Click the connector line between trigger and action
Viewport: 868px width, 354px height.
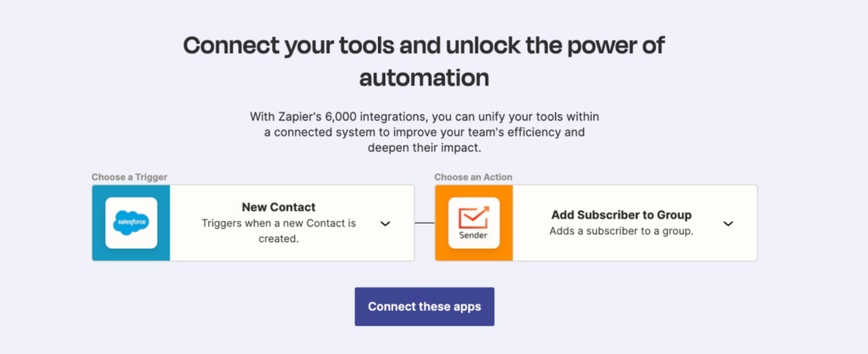pyautogui.click(x=425, y=223)
